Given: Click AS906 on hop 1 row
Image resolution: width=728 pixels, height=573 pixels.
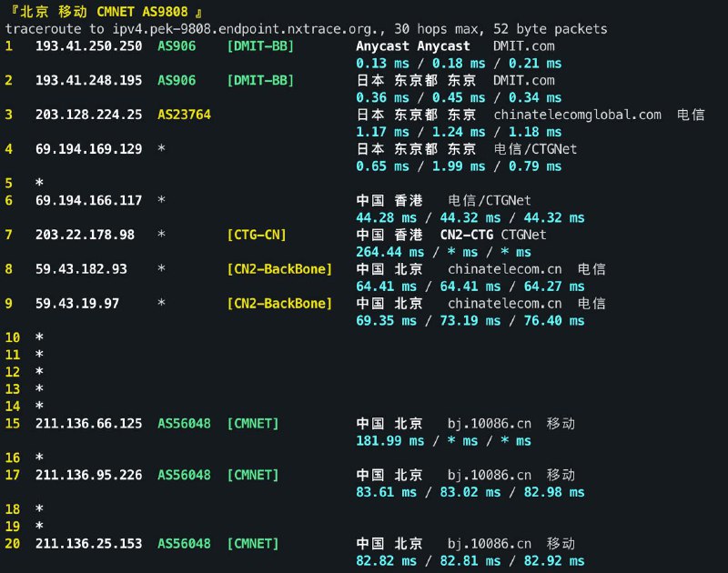Looking at the screenshot, I should tap(177, 46).
